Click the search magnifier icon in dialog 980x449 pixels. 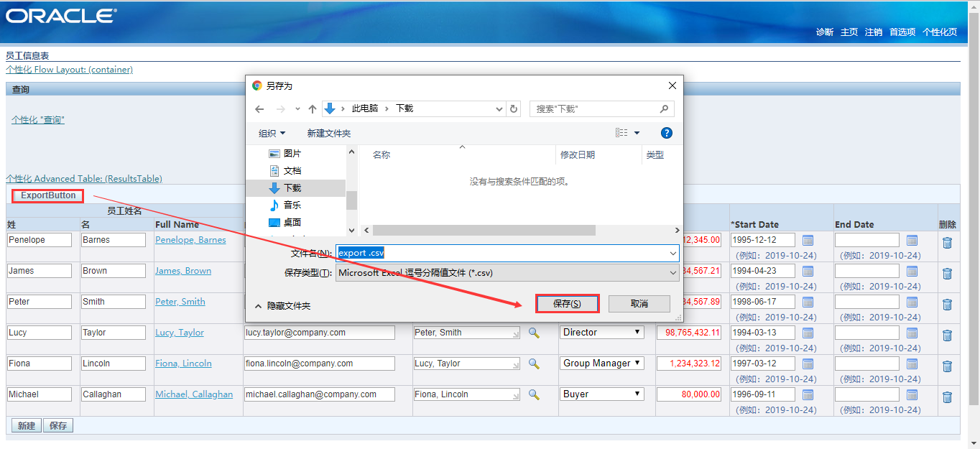664,109
